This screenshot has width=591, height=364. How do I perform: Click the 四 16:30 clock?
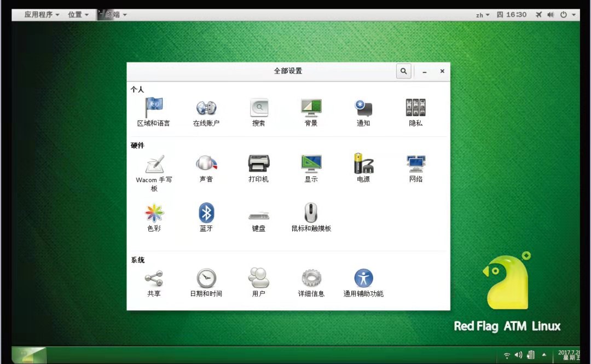point(512,15)
